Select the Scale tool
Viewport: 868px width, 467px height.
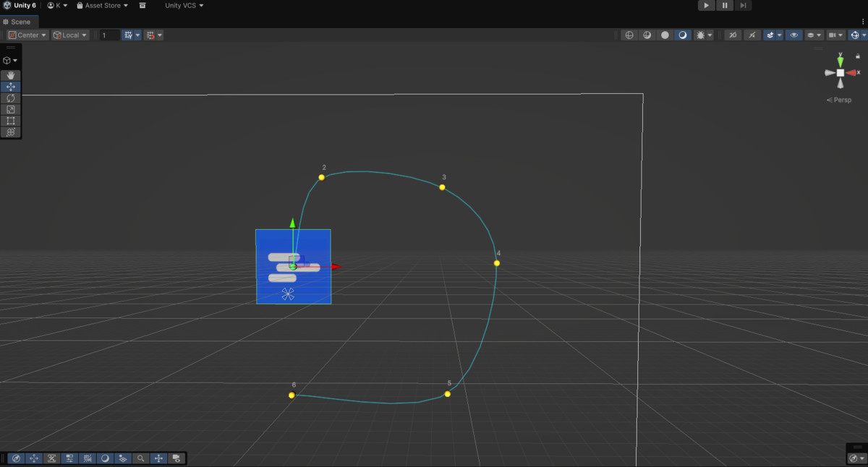[x=11, y=110]
